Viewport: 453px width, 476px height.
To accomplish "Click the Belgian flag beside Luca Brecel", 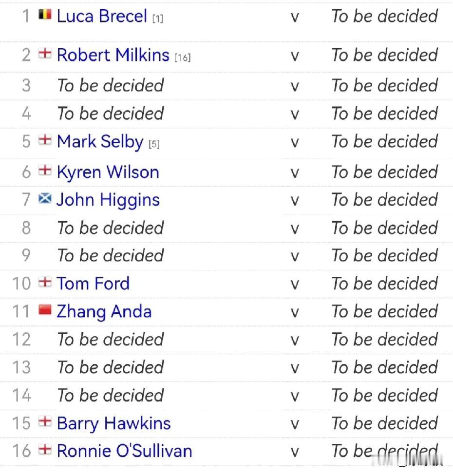I will click(x=45, y=14).
